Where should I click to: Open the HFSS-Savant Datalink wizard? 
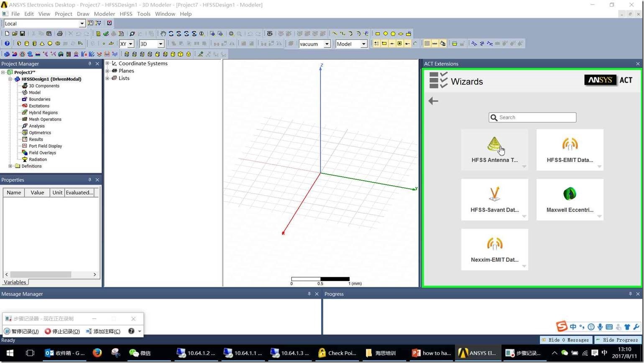pos(495,199)
